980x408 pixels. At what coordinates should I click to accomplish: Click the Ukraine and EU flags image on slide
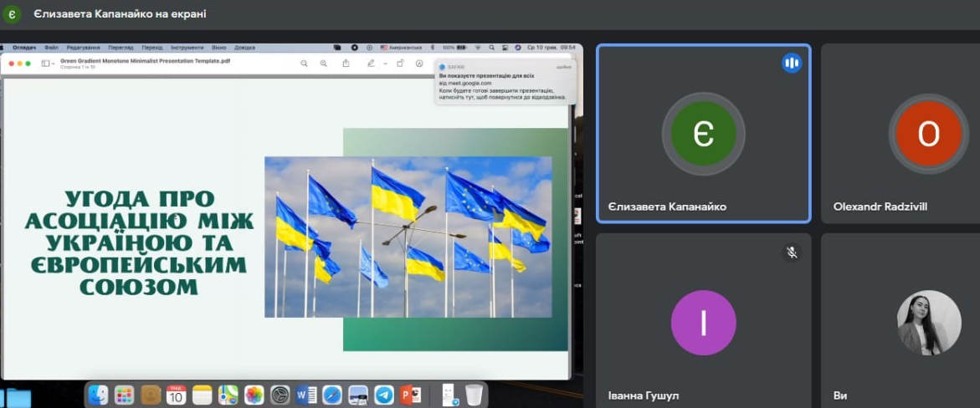[408, 237]
